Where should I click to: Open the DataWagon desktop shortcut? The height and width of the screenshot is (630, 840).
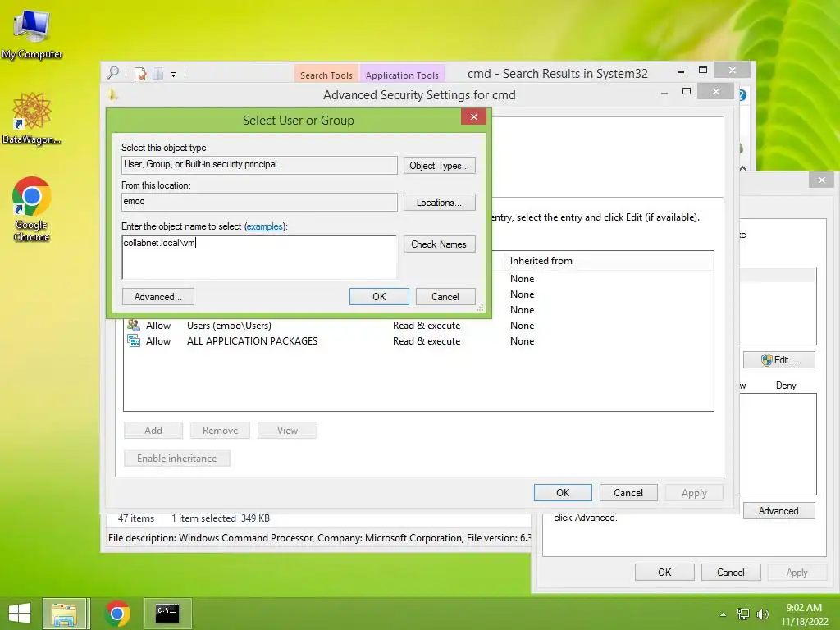[32, 119]
